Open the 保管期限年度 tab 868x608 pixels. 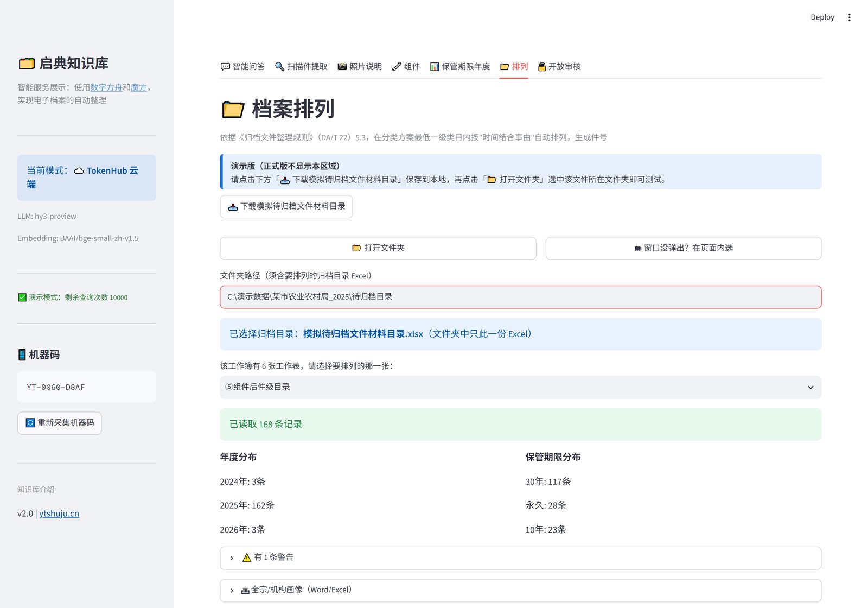tap(459, 67)
